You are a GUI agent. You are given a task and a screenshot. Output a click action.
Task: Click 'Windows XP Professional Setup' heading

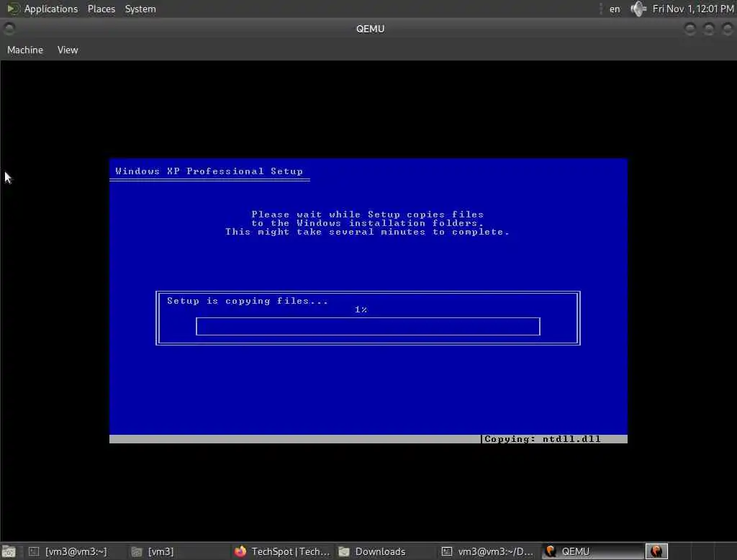click(209, 171)
